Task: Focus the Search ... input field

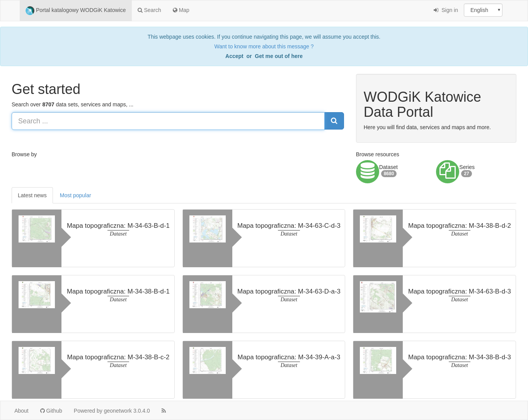Action: (168, 121)
